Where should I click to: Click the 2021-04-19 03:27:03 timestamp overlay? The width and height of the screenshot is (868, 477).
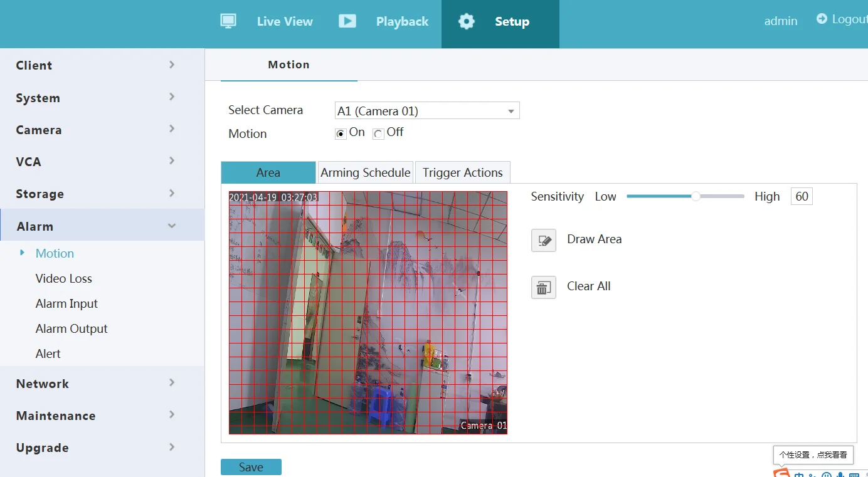tap(273, 197)
